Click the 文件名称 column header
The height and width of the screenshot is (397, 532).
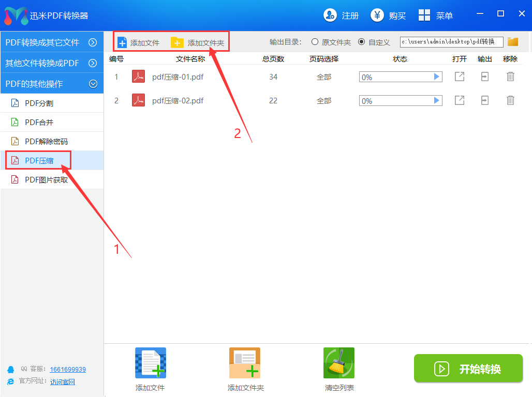coord(190,59)
